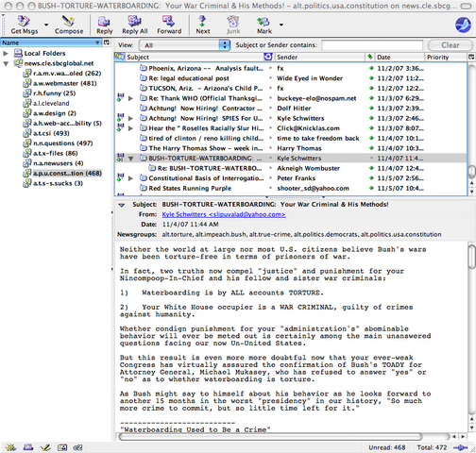Image resolution: width=476 pixels, height=453 pixels.
Task: Select the a.w.webmaster (481) newsgroup
Action: pyautogui.click(x=59, y=83)
